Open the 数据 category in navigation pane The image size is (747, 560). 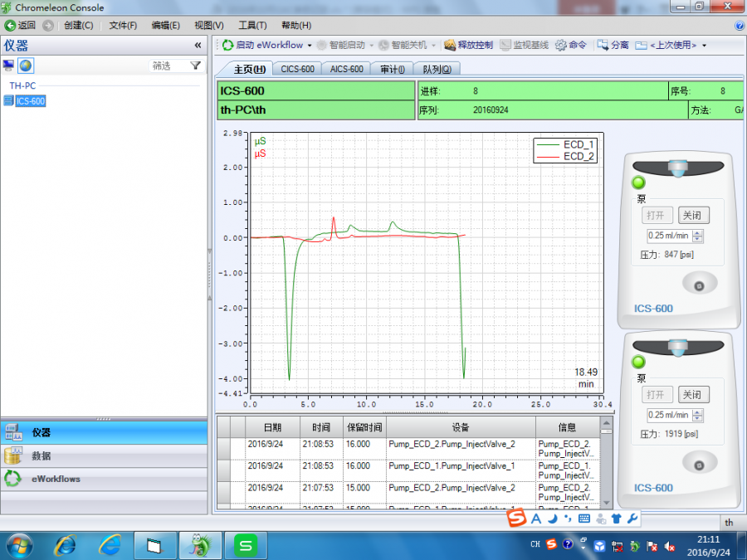(x=104, y=455)
